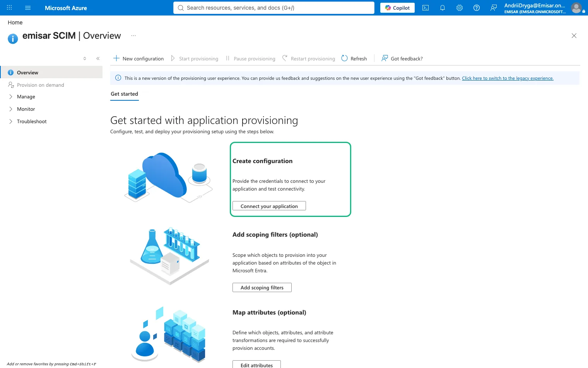Open the hamburger portal menu

click(28, 8)
